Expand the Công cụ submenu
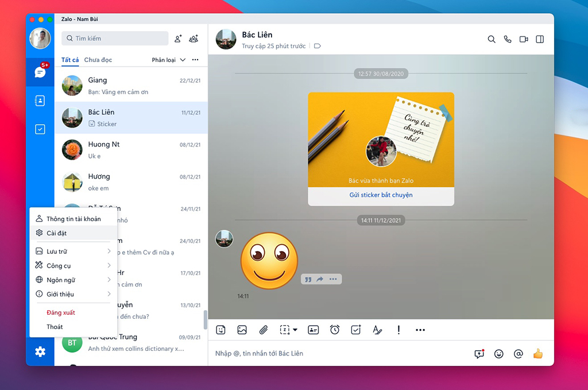This screenshot has height=390, width=588. tap(73, 265)
